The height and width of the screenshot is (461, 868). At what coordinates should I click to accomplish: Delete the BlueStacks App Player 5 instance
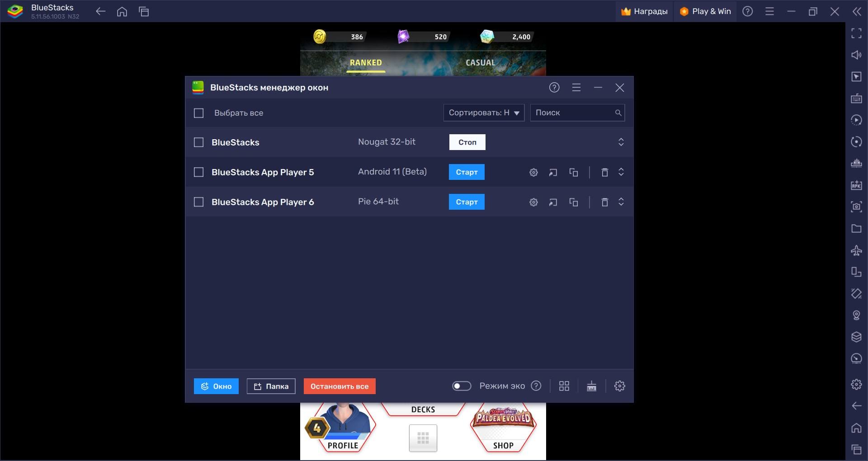pyautogui.click(x=604, y=172)
